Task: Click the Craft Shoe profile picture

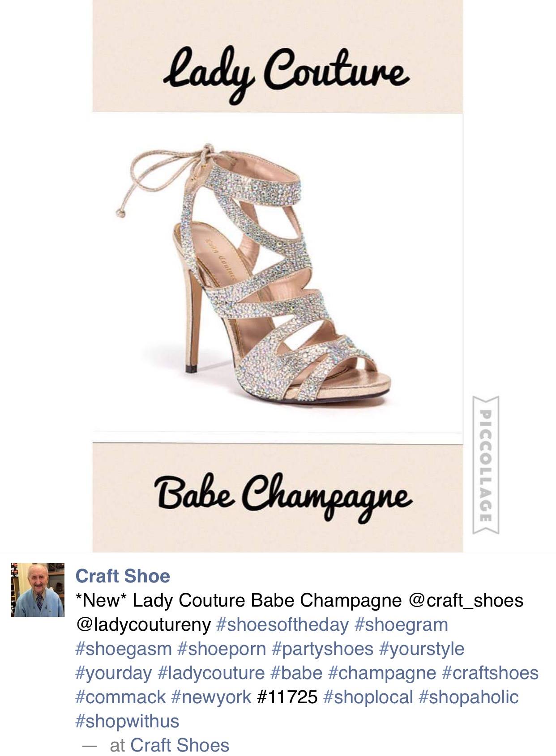Action: pos(38,590)
